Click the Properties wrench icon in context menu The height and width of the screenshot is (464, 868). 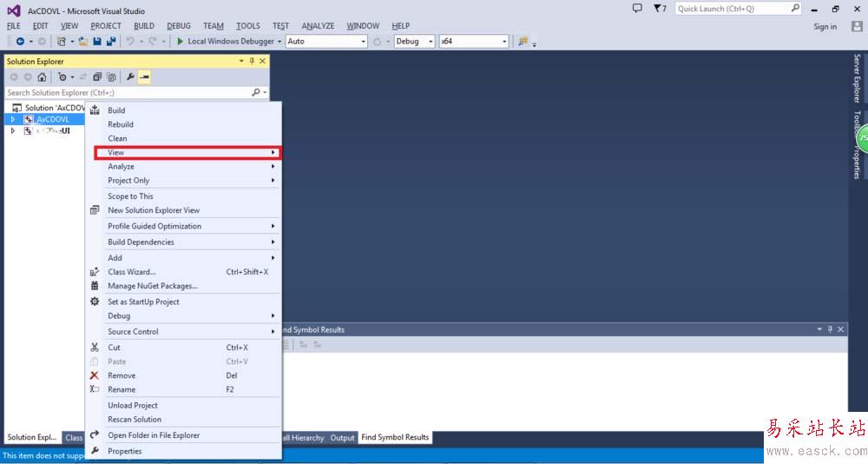pyautogui.click(x=95, y=451)
